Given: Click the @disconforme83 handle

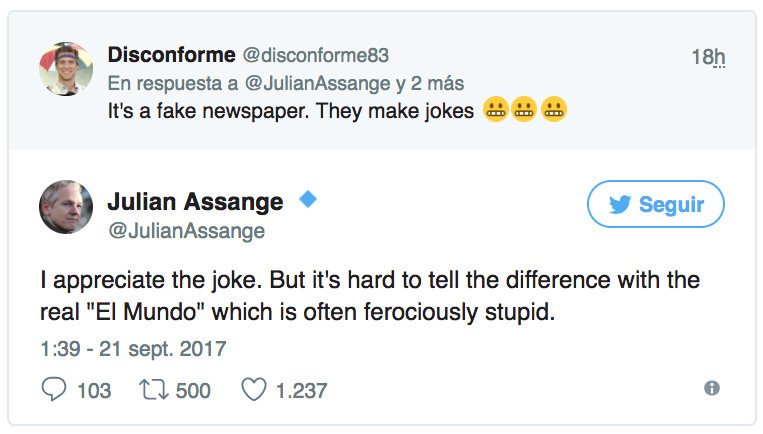Looking at the screenshot, I should coord(316,54).
